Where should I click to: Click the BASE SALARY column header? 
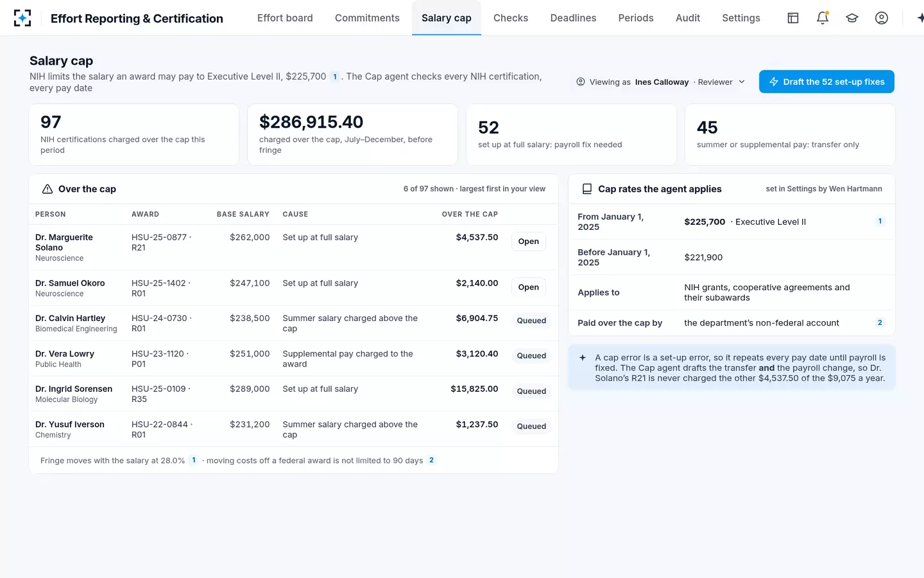click(x=243, y=215)
